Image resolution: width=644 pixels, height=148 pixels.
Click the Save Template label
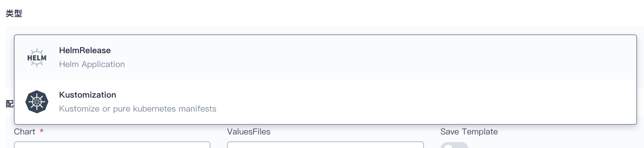(469, 132)
